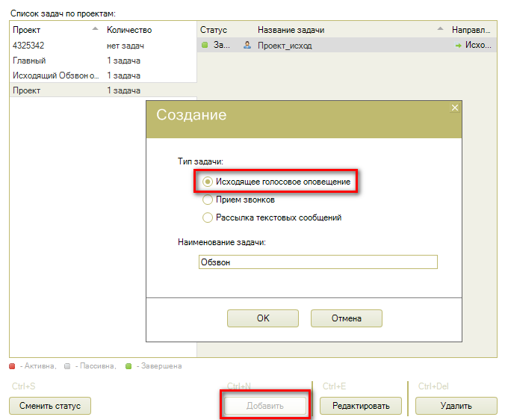This screenshot has width=505, height=420.
Task: Click the Сменить статус button
Action: click(x=50, y=406)
